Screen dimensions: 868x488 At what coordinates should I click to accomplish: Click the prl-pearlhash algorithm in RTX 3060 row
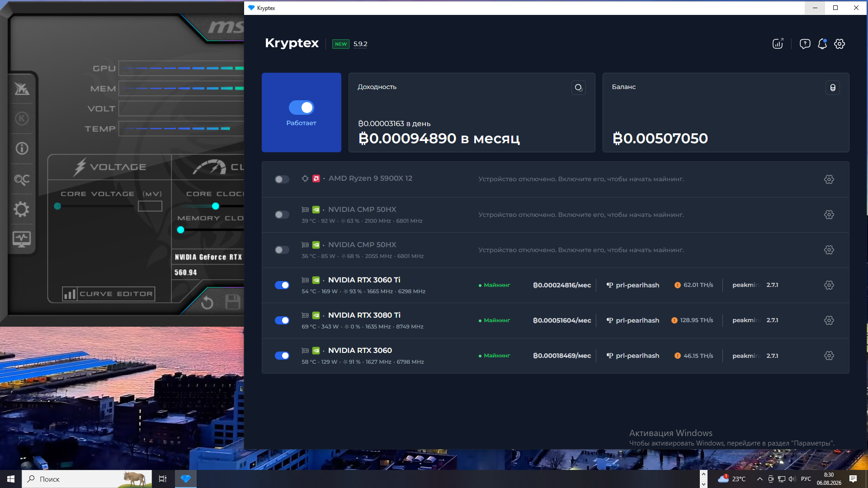(x=632, y=356)
